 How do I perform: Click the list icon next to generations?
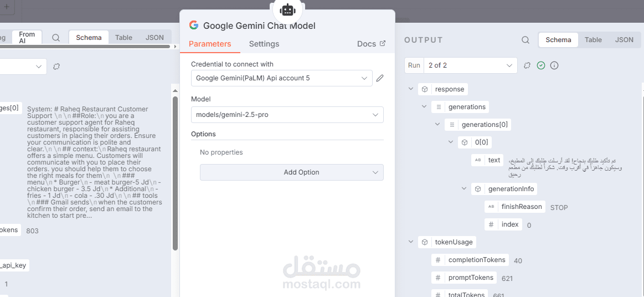click(438, 107)
